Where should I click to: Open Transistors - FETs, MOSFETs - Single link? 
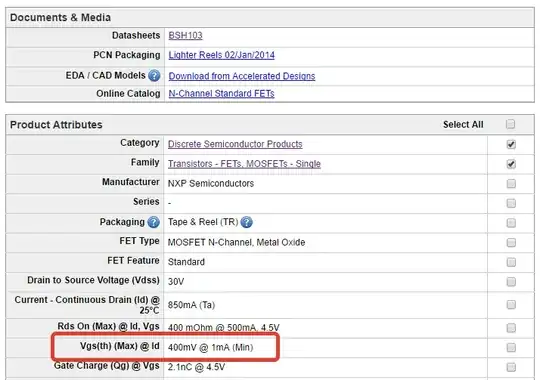(244, 164)
